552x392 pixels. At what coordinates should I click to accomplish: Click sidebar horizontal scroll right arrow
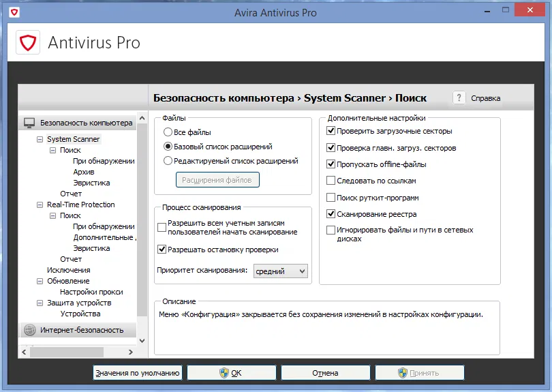(x=131, y=352)
